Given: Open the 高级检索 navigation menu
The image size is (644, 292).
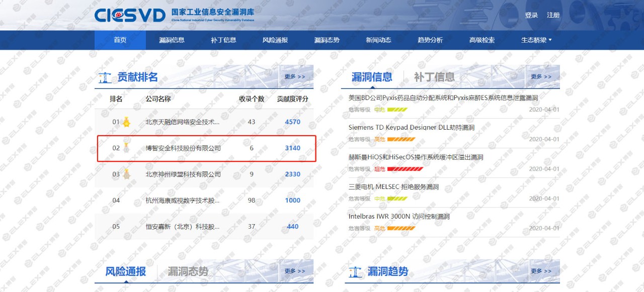Looking at the screenshot, I should click(x=481, y=40).
